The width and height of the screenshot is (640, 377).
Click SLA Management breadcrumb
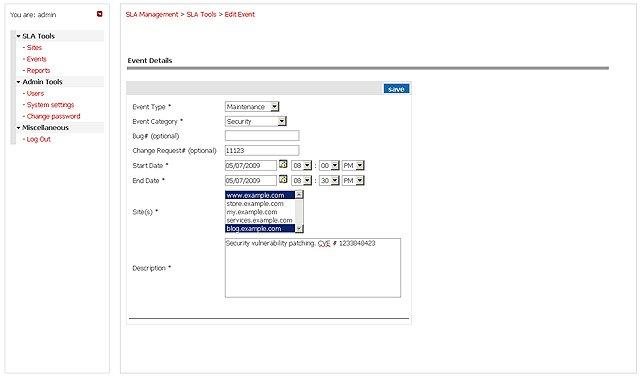pyautogui.click(x=152, y=14)
